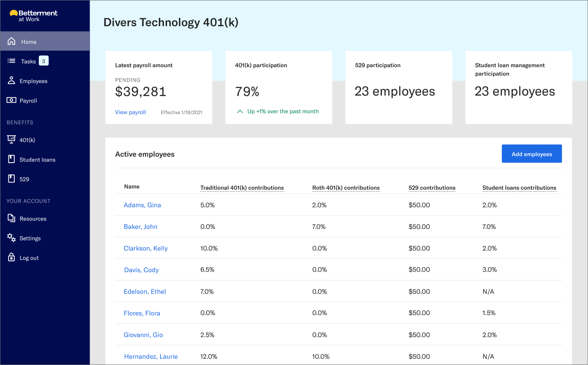Image resolution: width=588 pixels, height=365 pixels.
Task: Click Giovanni, Gio's 2.5% traditional contribution
Action: point(207,335)
